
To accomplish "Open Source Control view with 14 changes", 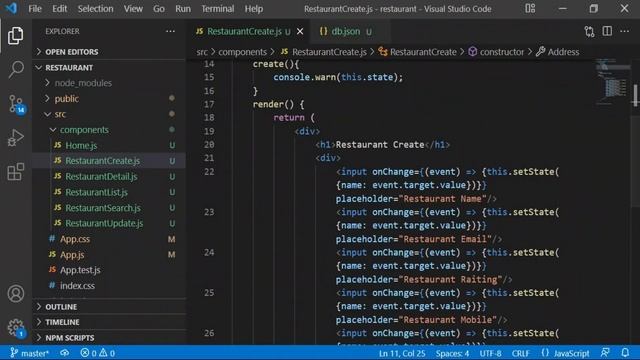I will 16,104.
